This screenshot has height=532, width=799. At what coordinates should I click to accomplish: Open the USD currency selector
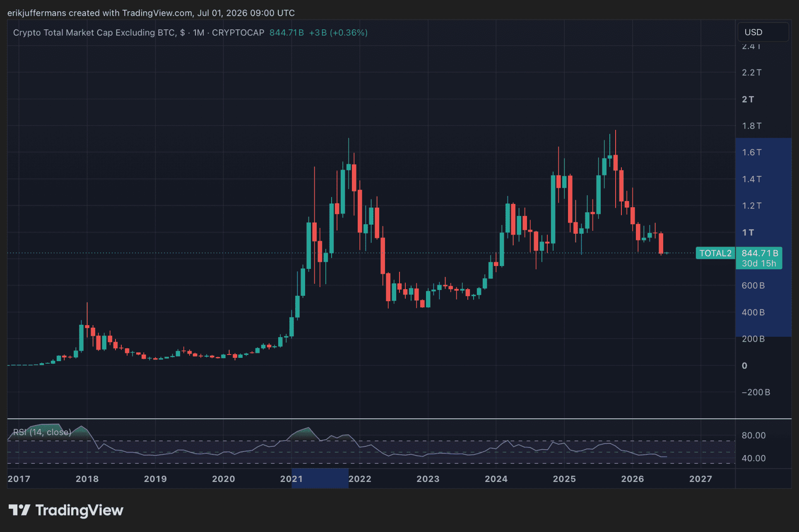point(763,32)
